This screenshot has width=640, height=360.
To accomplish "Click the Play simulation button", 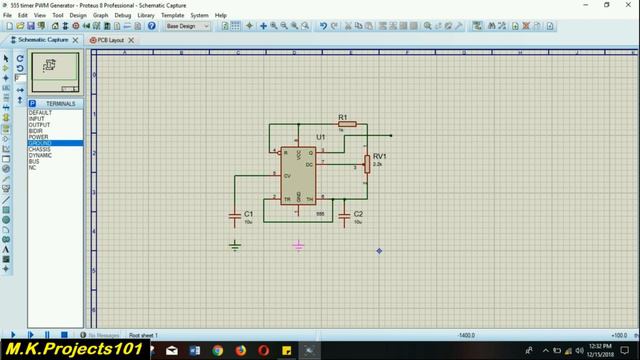I will pyautogui.click(x=13, y=335).
